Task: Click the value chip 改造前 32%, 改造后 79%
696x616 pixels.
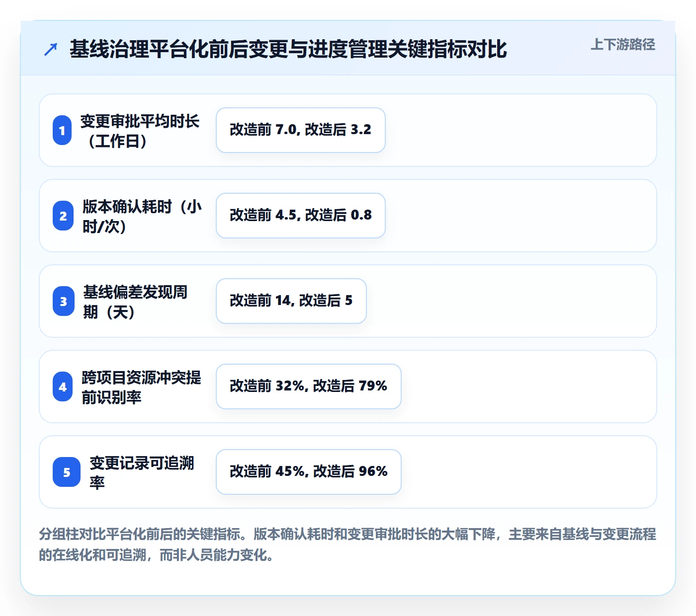Action: click(309, 386)
